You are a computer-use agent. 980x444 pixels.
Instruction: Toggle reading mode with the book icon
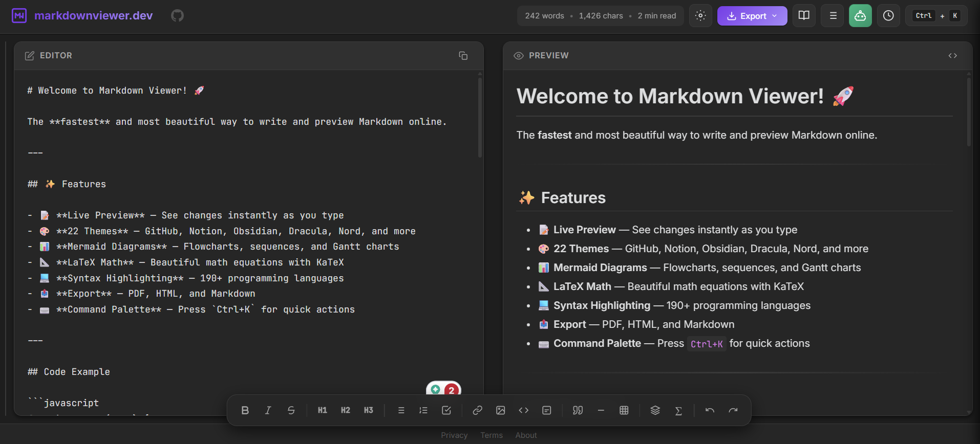tap(804, 16)
